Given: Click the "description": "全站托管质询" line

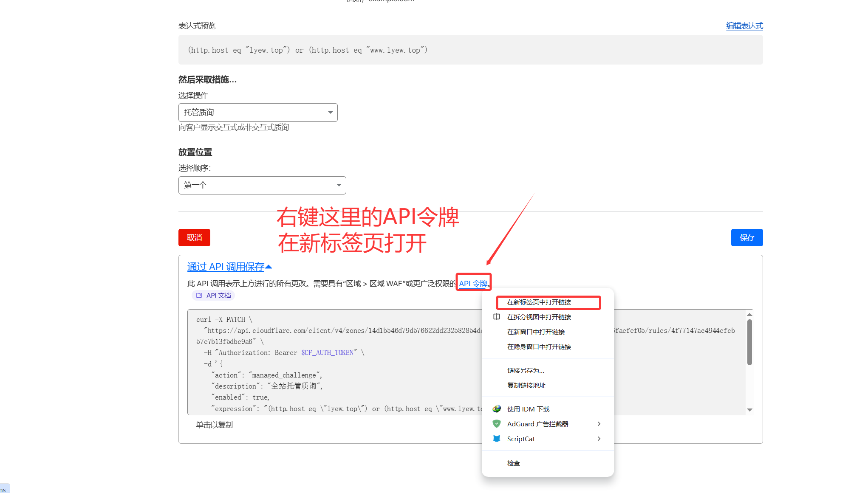Looking at the screenshot, I should click(x=267, y=386).
